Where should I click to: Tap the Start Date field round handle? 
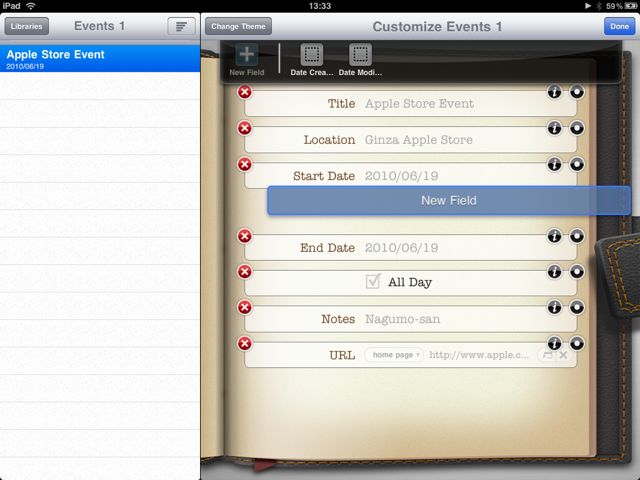tap(577, 164)
